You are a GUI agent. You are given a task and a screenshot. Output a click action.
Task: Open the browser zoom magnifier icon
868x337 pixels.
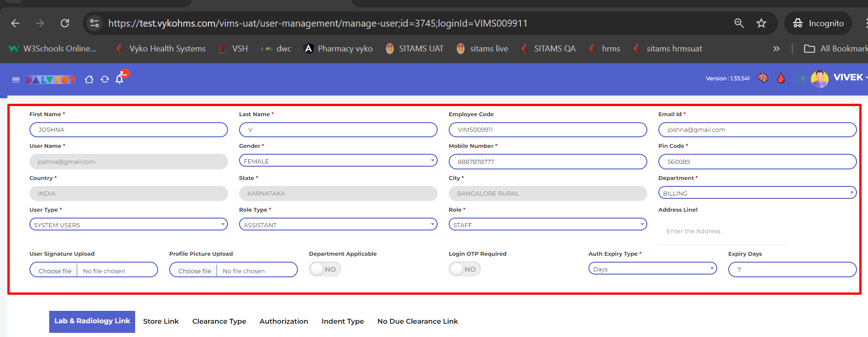pyautogui.click(x=739, y=23)
